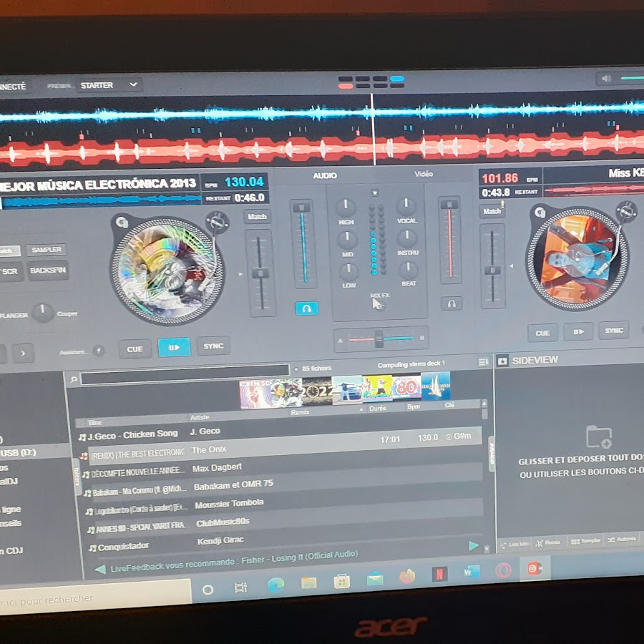Click the LiveFeedback previous arrow icon
Viewport: 644px width, 644px height.
(99, 570)
